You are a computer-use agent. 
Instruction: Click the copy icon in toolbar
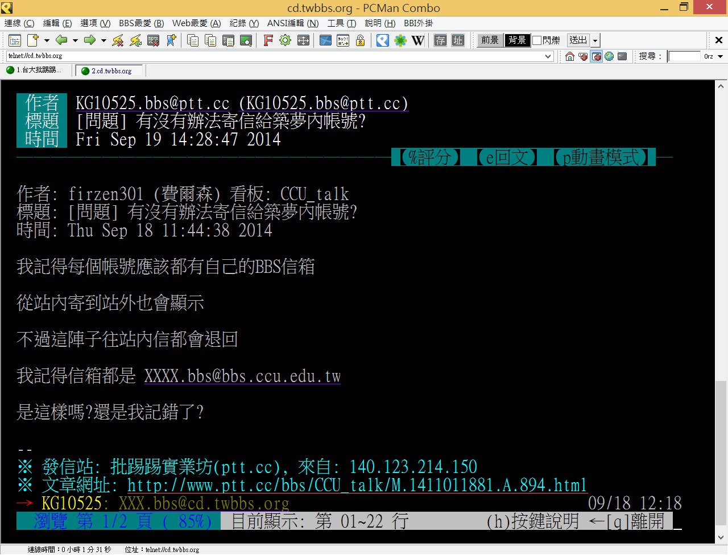tap(193, 40)
